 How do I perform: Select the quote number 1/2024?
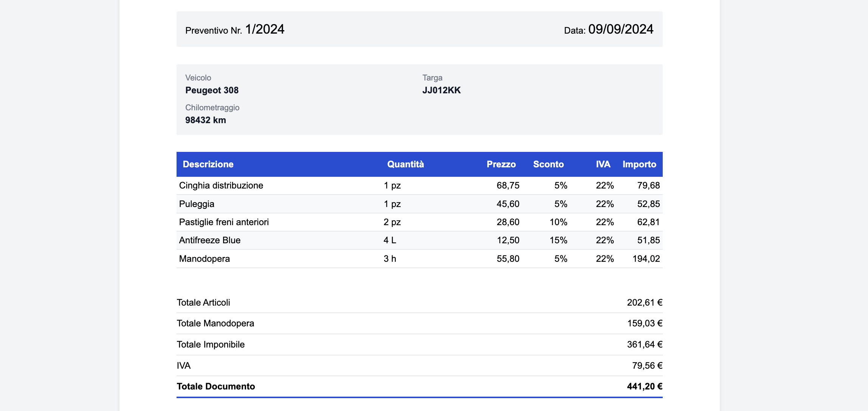click(265, 29)
